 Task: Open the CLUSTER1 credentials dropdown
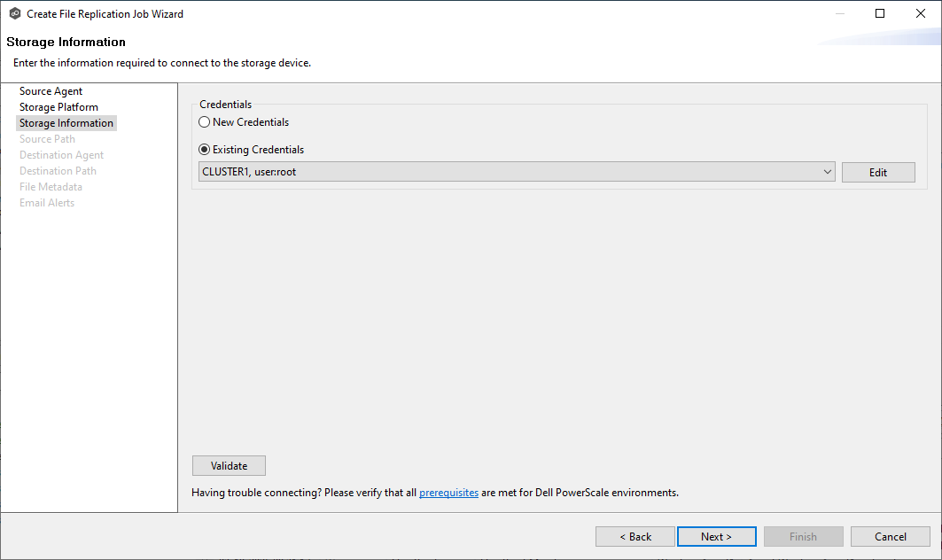pyautogui.click(x=514, y=172)
